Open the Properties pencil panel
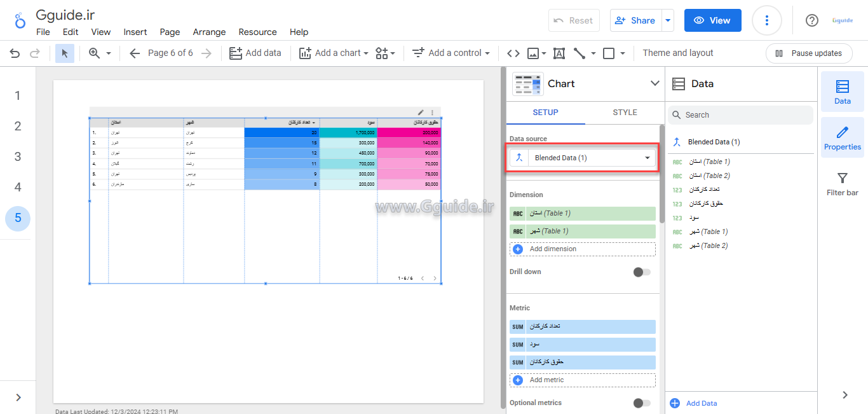This screenshot has width=868, height=414. pos(842,138)
